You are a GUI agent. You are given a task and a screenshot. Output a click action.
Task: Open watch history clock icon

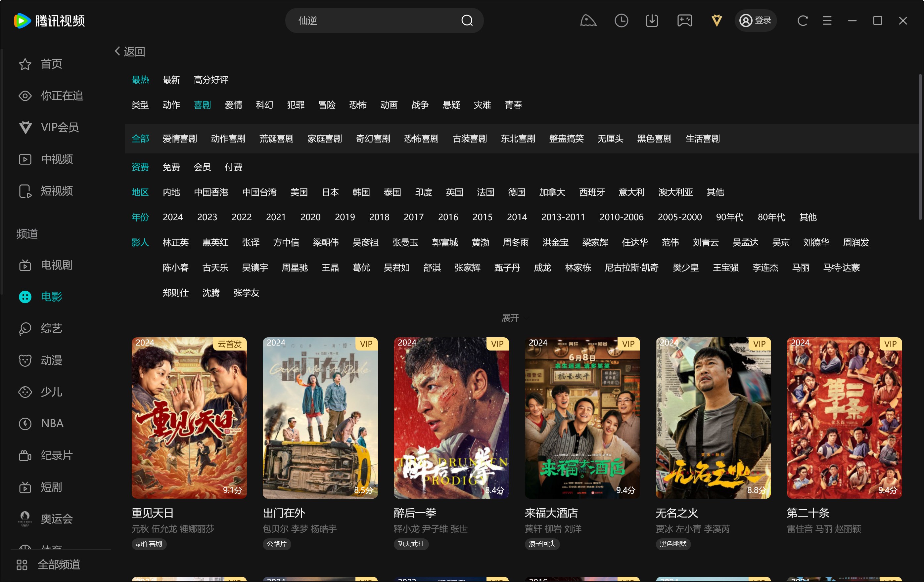[621, 20]
